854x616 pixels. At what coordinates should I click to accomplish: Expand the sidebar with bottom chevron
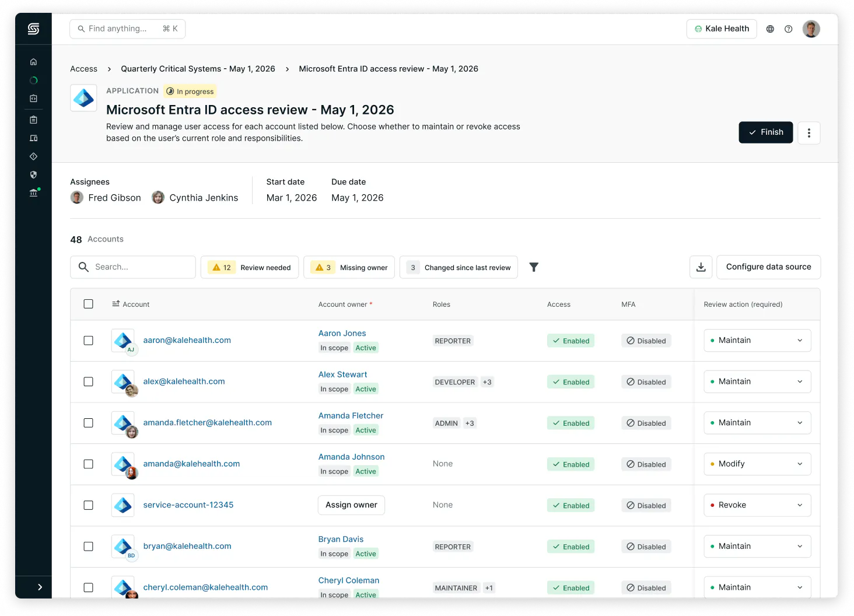pos(40,587)
